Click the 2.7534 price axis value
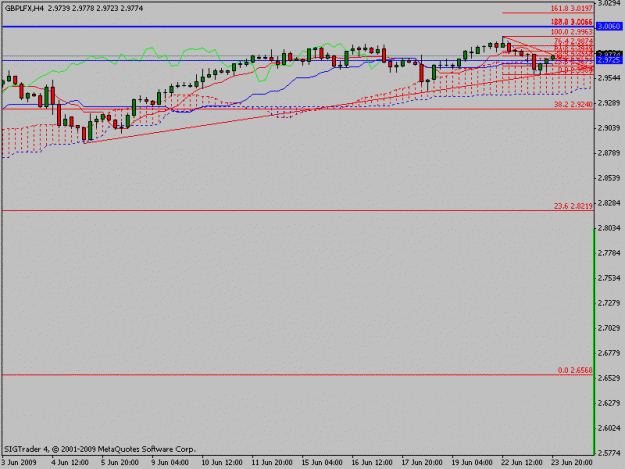Viewport: 625px width, 469px height. pyautogui.click(x=609, y=278)
